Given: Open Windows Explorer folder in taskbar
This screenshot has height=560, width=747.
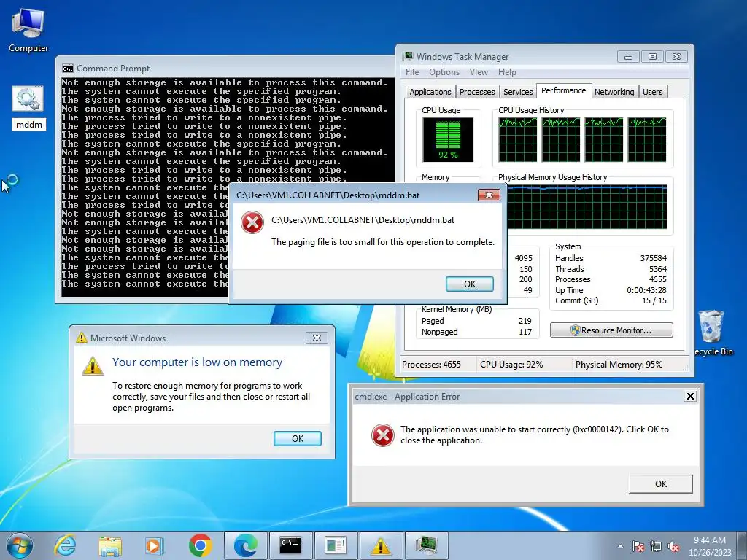Looking at the screenshot, I should (111, 545).
